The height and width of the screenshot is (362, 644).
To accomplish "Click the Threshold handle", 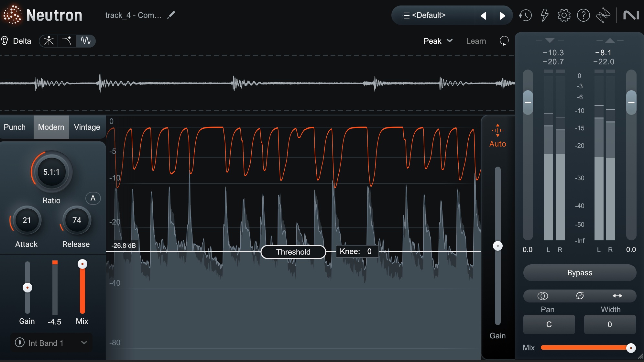I will click(x=293, y=252).
